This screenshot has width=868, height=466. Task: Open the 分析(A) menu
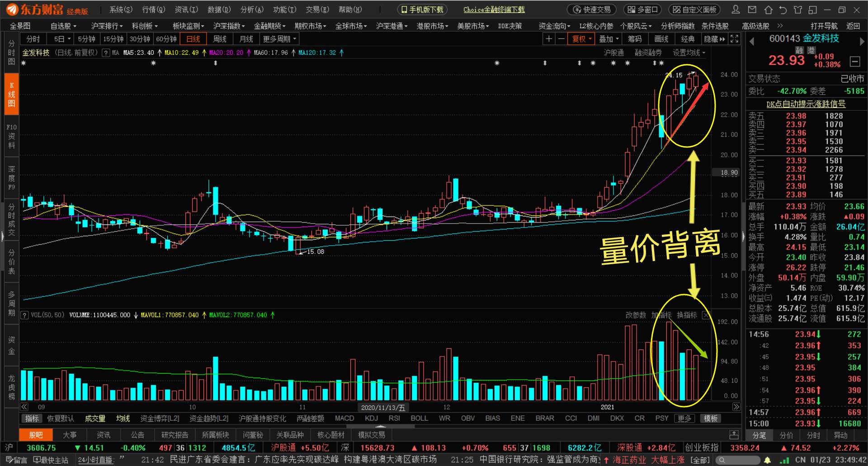[252, 10]
